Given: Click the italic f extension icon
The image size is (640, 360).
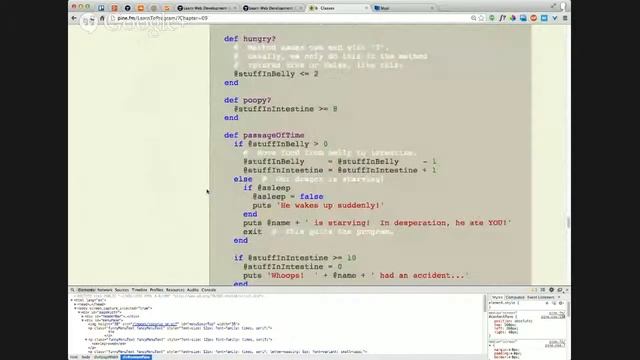Looking at the screenshot, I should click(502, 18).
